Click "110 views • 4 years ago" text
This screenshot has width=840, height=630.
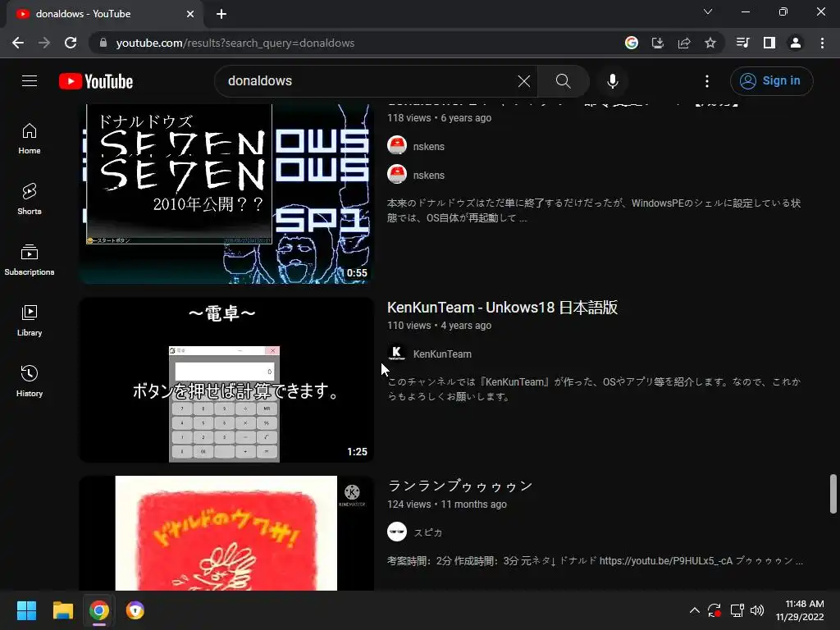(439, 325)
